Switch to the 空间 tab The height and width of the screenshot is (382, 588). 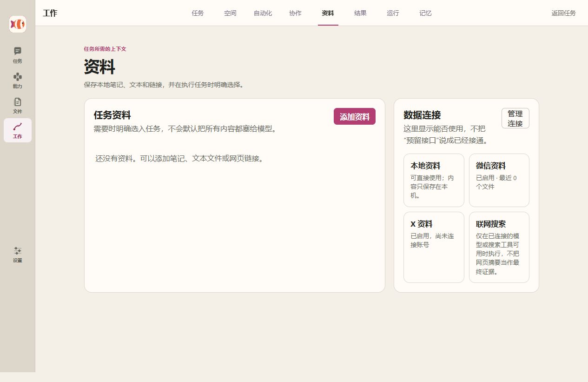pyautogui.click(x=230, y=13)
